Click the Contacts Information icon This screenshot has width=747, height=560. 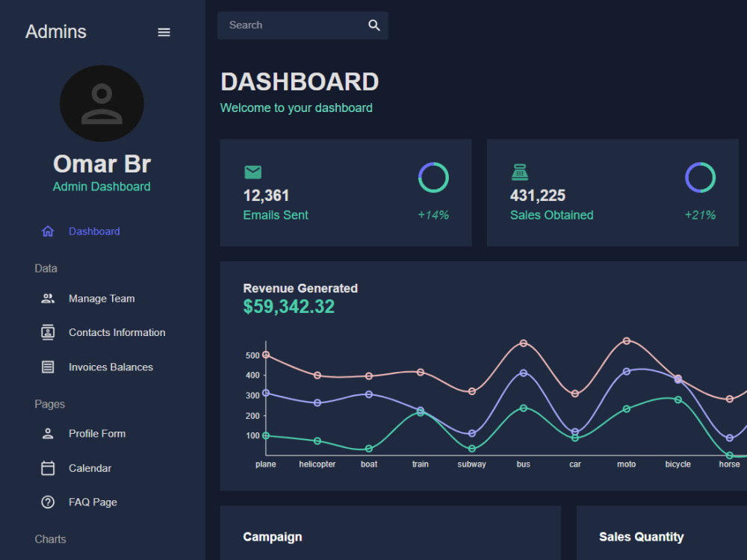coord(48,332)
